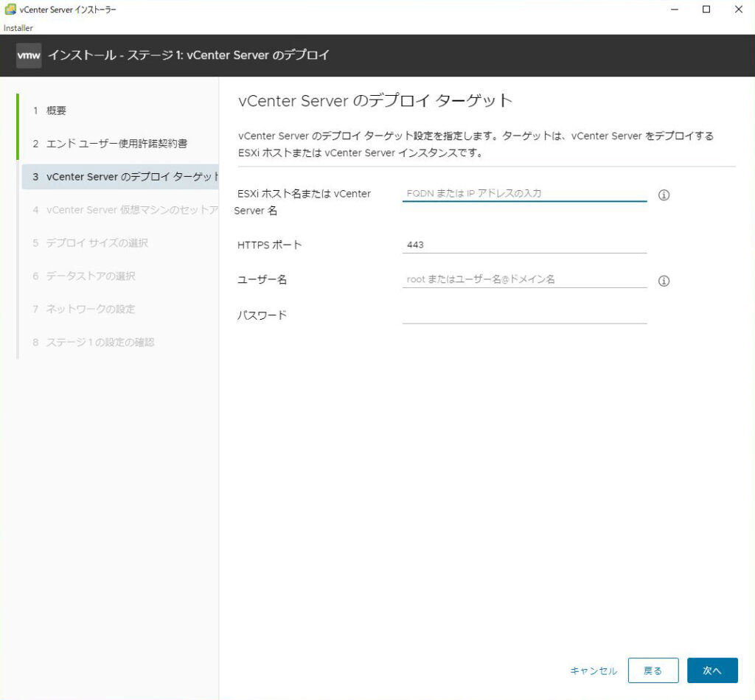This screenshot has height=700, width=755.
Task: Select step 3 vCenter Server のデプロイ ターゲット
Action: (x=119, y=177)
